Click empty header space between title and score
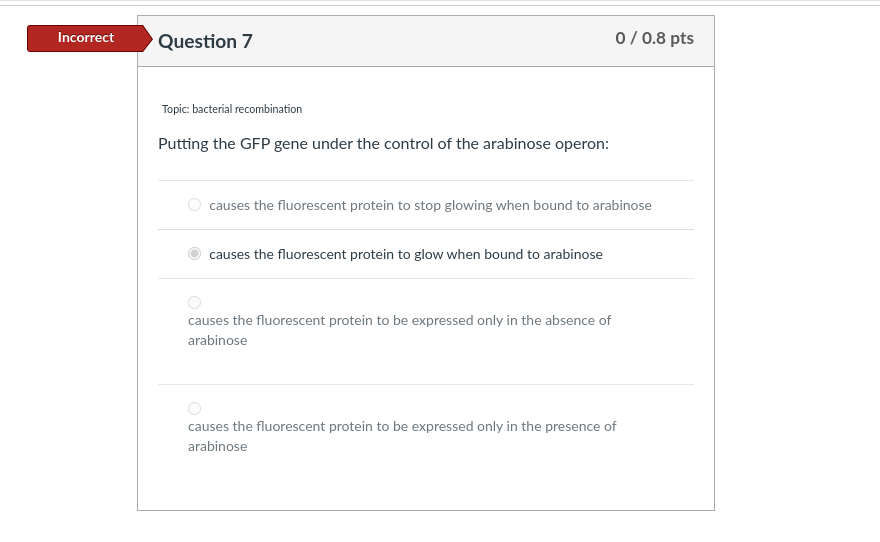Viewport: 880px width, 542px height. pos(430,41)
